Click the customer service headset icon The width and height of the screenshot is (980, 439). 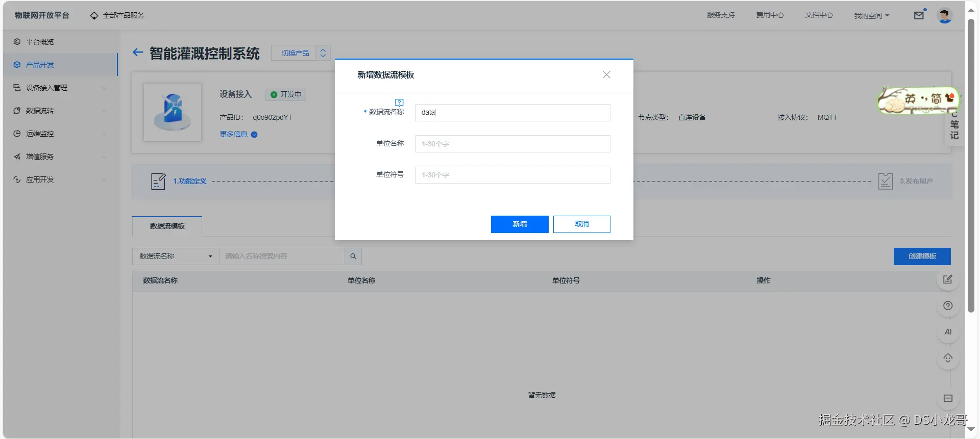coord(948,358)
